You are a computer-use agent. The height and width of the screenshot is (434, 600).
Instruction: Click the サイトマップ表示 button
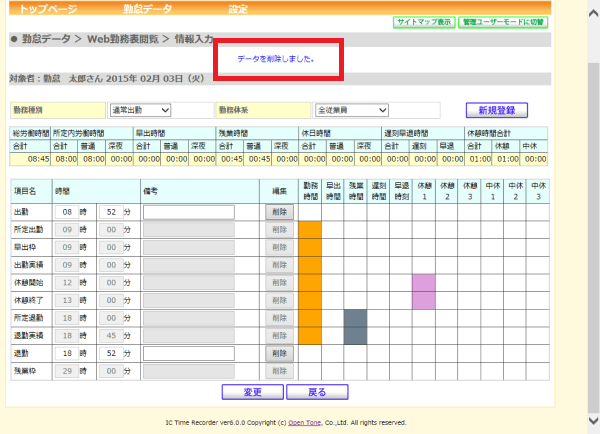[424, 22]
